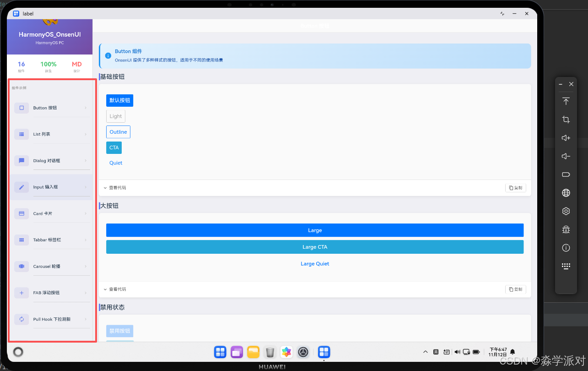This screenshot has width=588, height=371.
Task: Click the Large Quiet button
Action: 315,264
